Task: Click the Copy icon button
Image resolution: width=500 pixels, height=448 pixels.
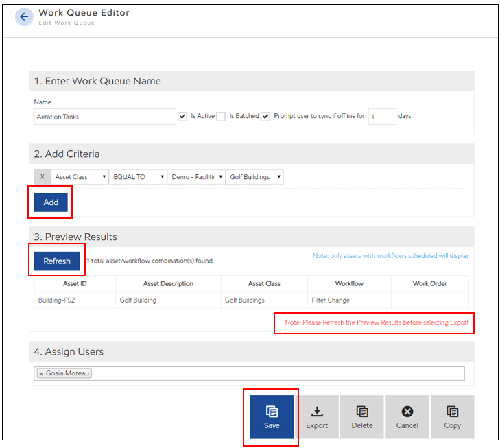Action: 452,417
